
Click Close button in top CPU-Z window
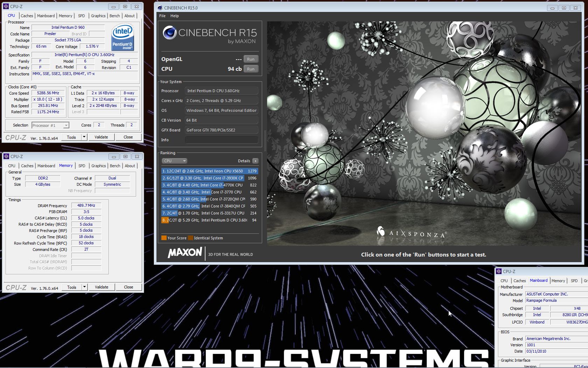pyautogui.click(x=128, y=137)
